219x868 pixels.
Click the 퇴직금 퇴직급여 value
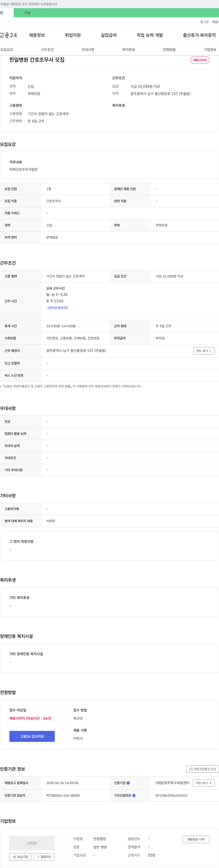coord(160,338)
